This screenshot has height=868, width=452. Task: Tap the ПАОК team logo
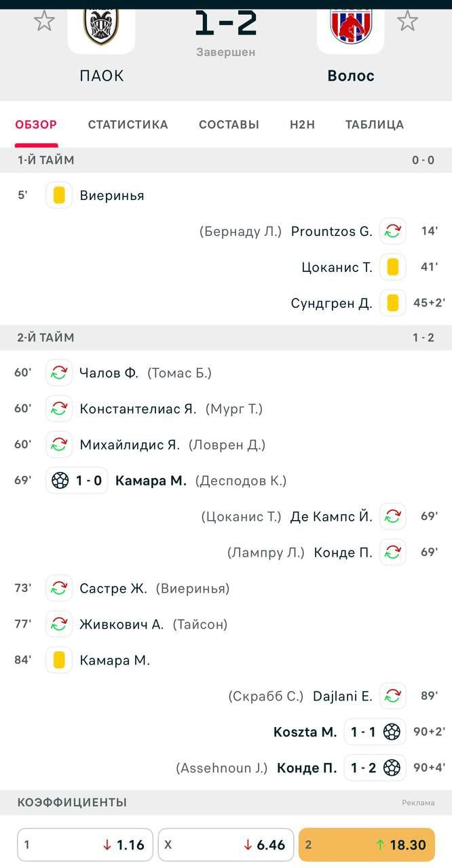pyautogui.click(x=101, y=26)
